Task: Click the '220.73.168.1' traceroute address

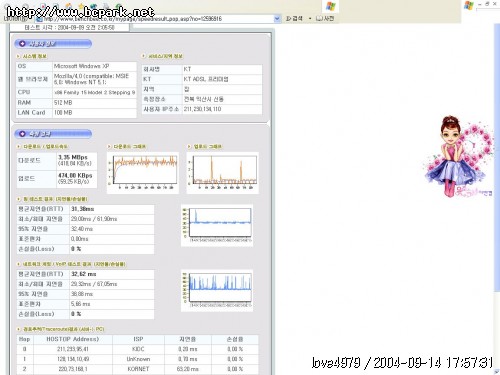Action: [73, 369]
